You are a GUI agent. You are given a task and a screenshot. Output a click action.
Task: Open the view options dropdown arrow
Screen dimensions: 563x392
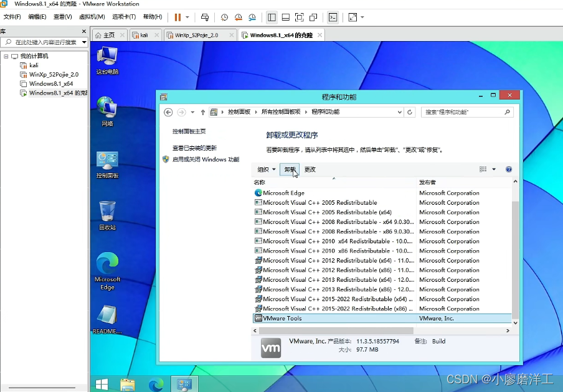(x=494, y=169)
